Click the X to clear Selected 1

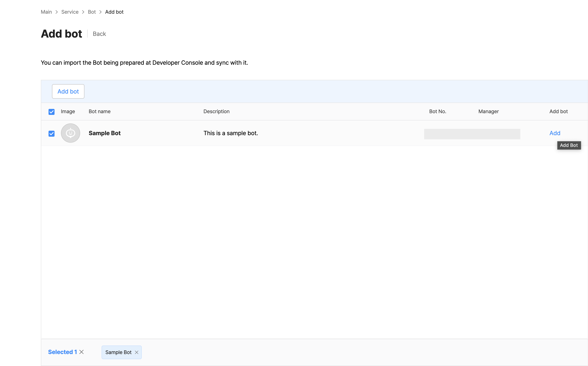pos(81,352)
